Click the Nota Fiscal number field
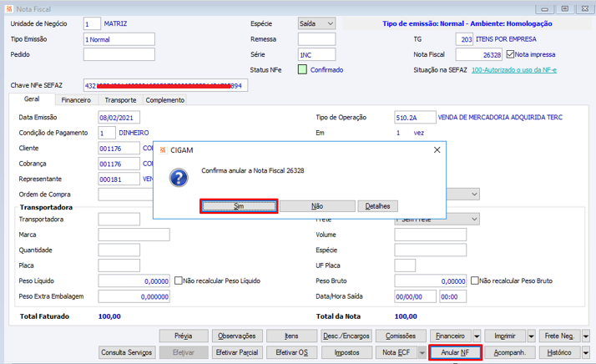Viewport: 596px width, 364px height. (479, 54)
